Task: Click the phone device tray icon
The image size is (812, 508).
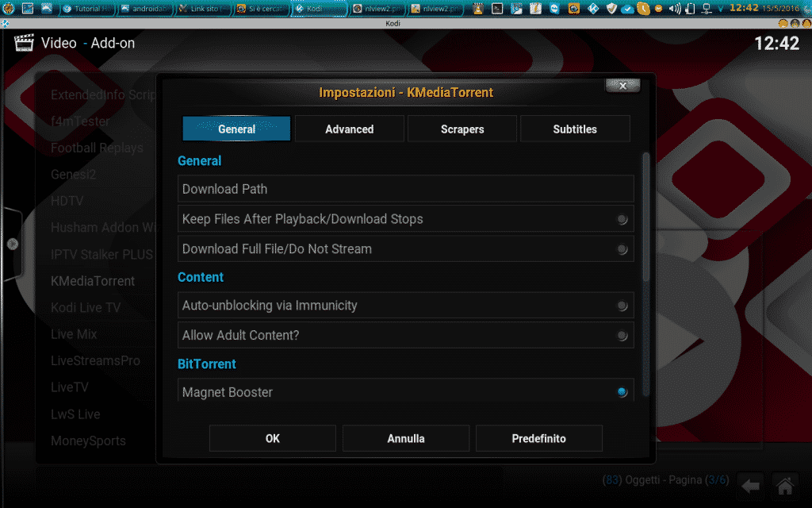Action: (690, 8)
